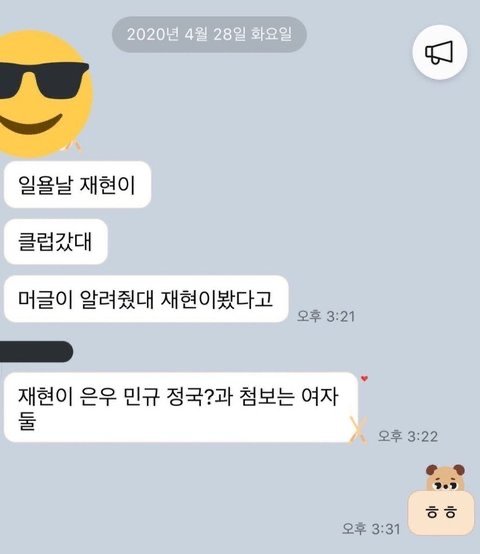
Task: Open the megaphone notice icon
Action: pos(440,52)
